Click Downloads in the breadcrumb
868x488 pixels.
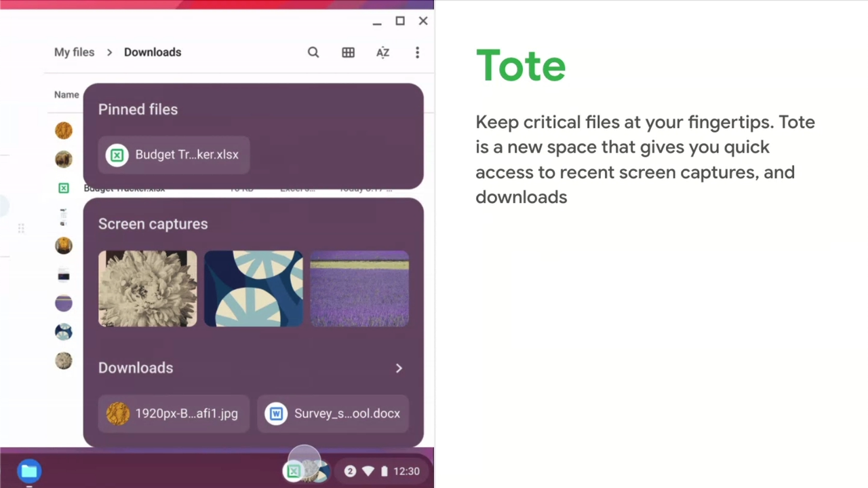(x=153, y=52)
